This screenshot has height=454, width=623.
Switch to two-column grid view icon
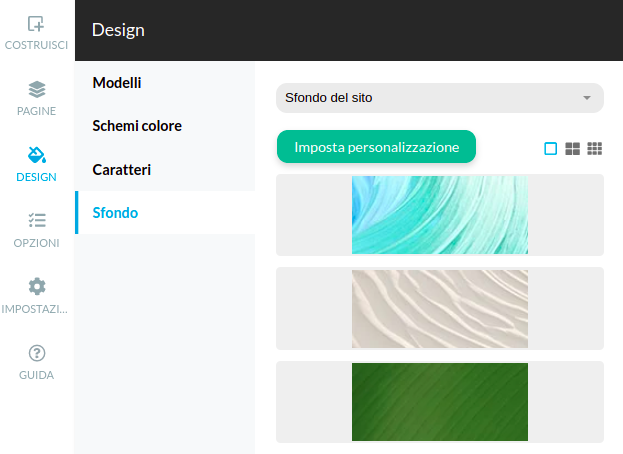[x=573, y=148]
